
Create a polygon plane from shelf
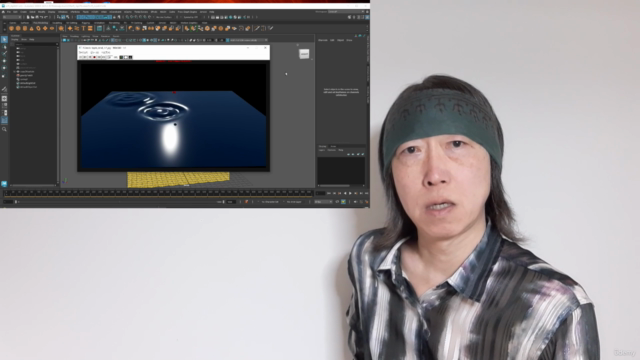click(45, 29)
